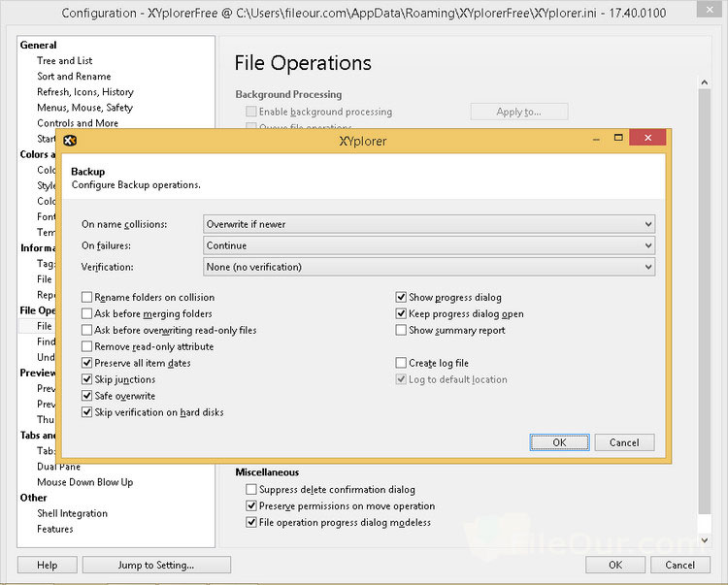728x585 pixels.
Task: Select Controls and More category
Action: click(x=78, y=123)
